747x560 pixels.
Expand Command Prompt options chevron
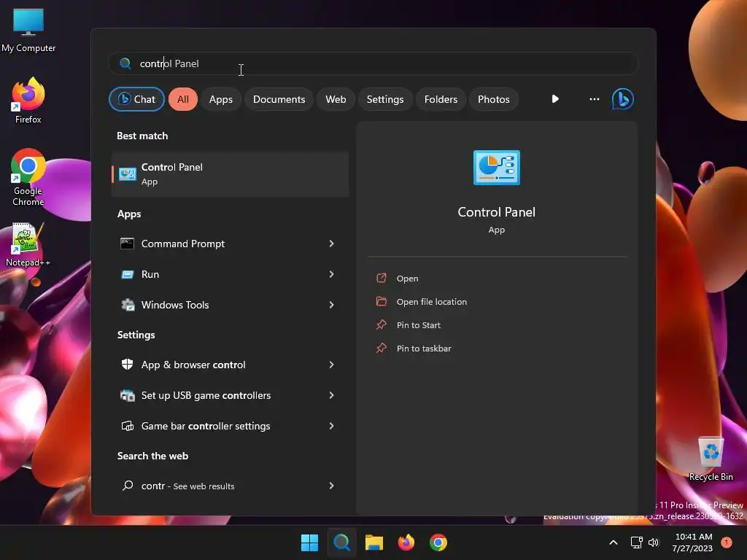332,244
